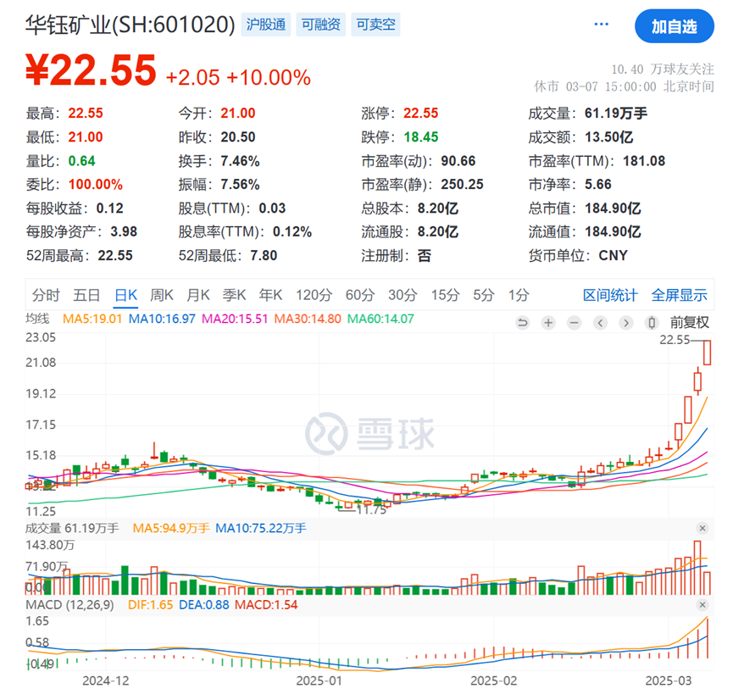Pan the chart left using the left chevron icon
The image size is (733, 700).
coord(600,323)
